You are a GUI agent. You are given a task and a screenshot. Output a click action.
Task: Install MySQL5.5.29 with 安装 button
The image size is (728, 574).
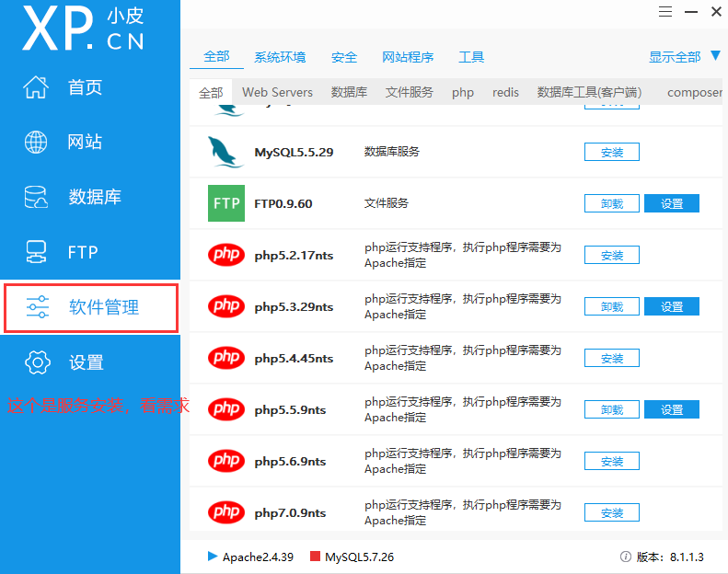click(x=611, y=152)
